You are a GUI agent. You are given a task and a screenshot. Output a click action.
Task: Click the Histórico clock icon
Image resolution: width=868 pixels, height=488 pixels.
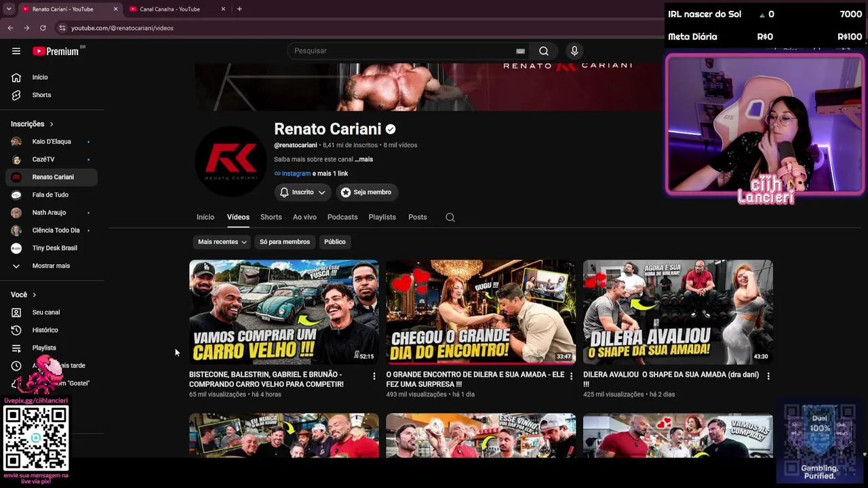coord(16,330)
